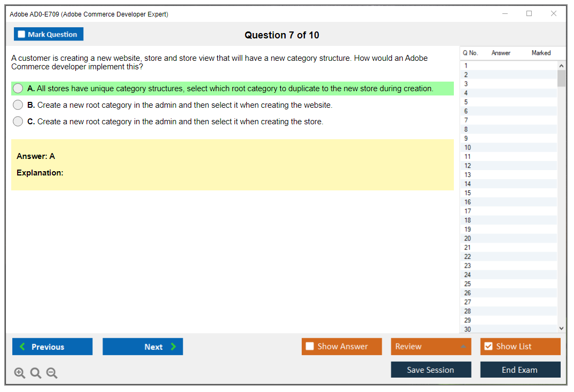Viewport: 574px width, 392px height.
Task: Click the Save Session button
Action: tap(431, 370)
